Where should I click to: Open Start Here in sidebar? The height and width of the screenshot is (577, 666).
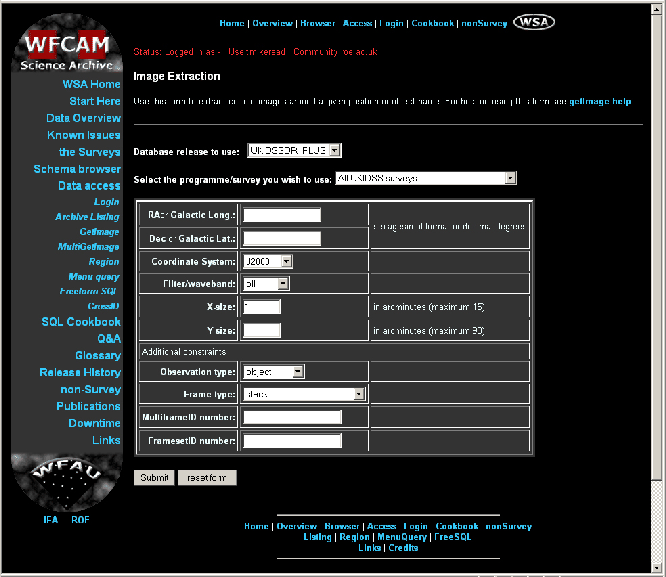(x=95, y=101)
